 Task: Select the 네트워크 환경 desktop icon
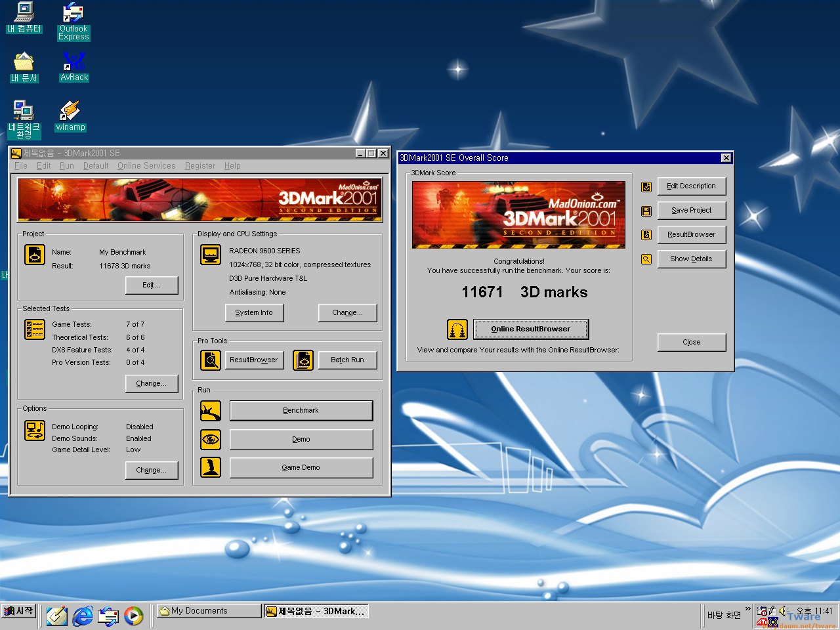[x=24, y=119]
